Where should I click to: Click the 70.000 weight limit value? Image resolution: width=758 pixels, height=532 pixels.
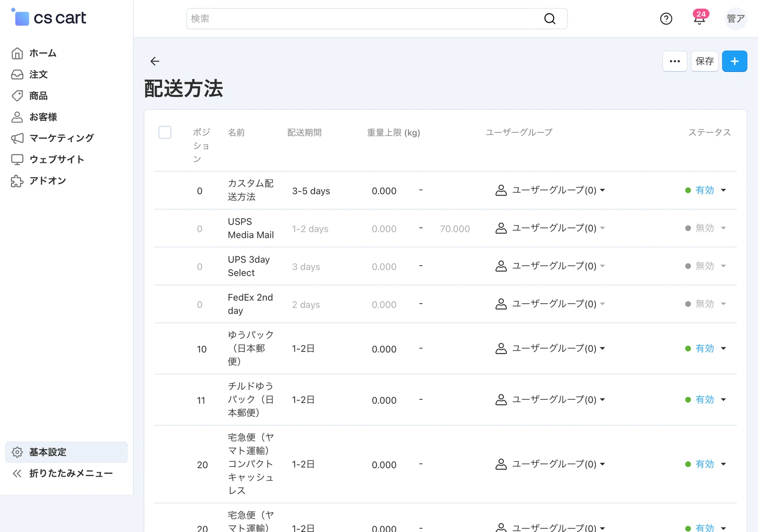pyautogui.click(x=455, y=229)
